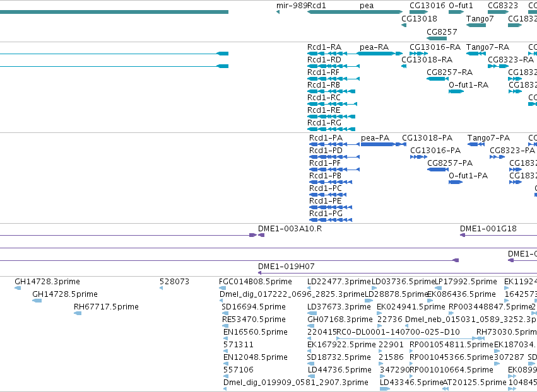Click the O-fut1 gene label
The width and height of the screenshot is (537, 392).
[461, 6]
